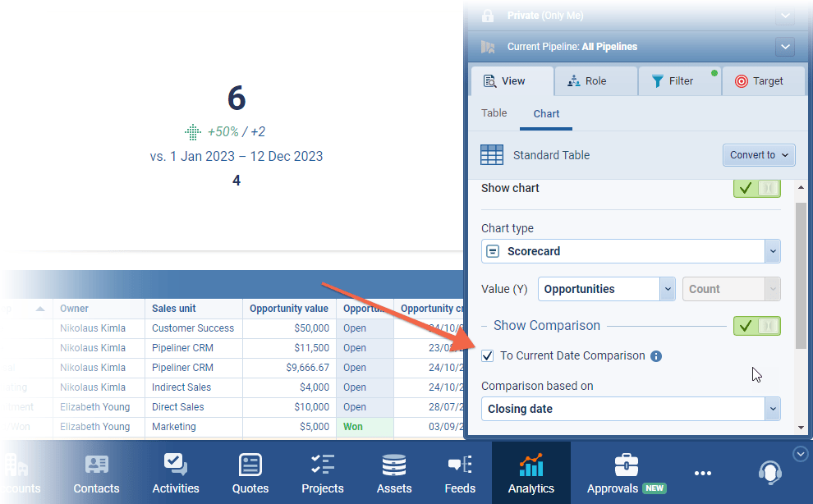
Task: Go to Quotes in navigation bar
Action: pos(250,474)
